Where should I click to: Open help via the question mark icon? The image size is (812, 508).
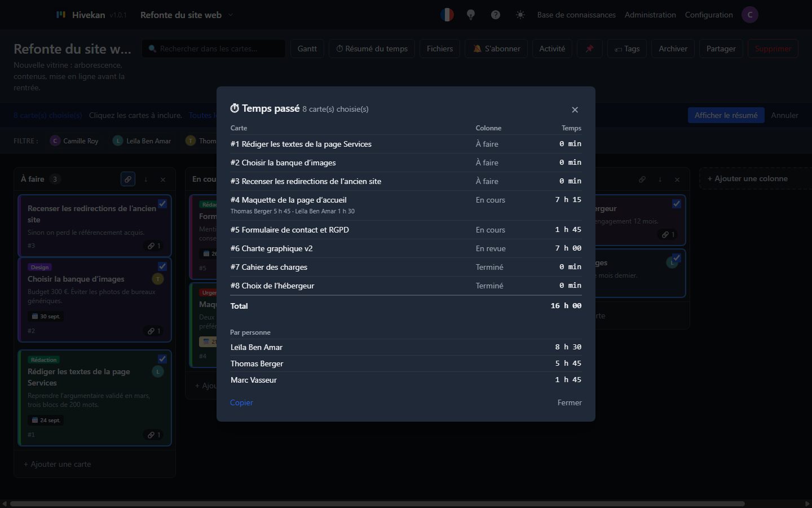click(x=496, y=15)
